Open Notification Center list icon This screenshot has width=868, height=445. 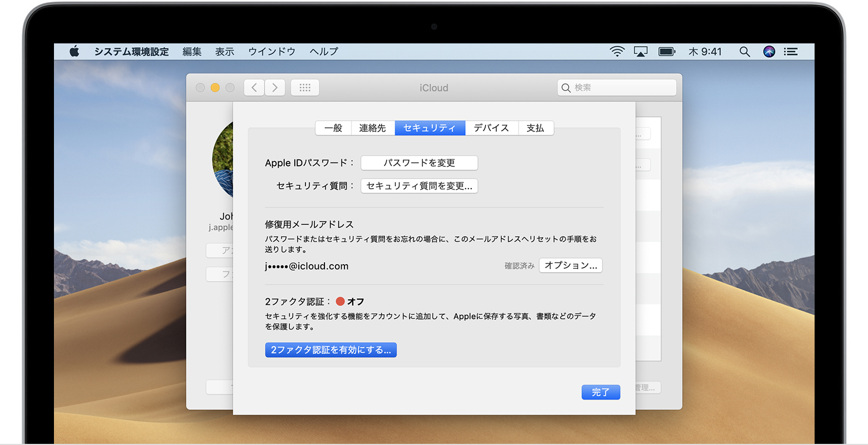pos(791,52)
